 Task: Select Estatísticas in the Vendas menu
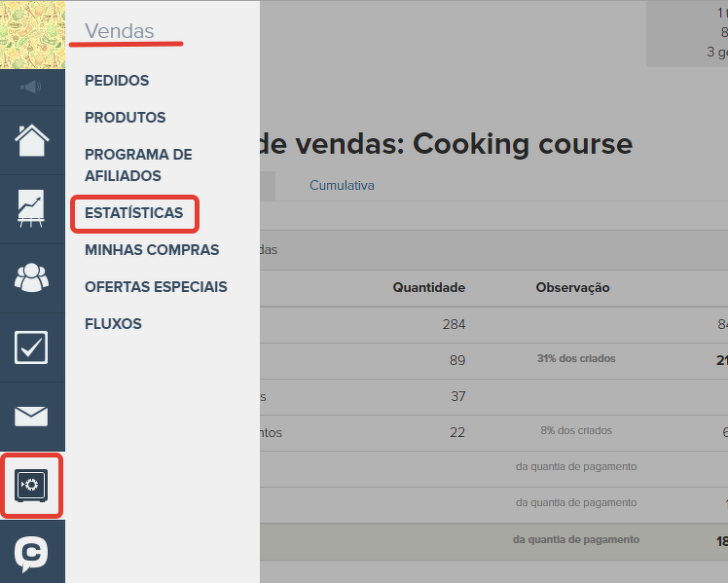pyautogui.click(x=133, y=213)
